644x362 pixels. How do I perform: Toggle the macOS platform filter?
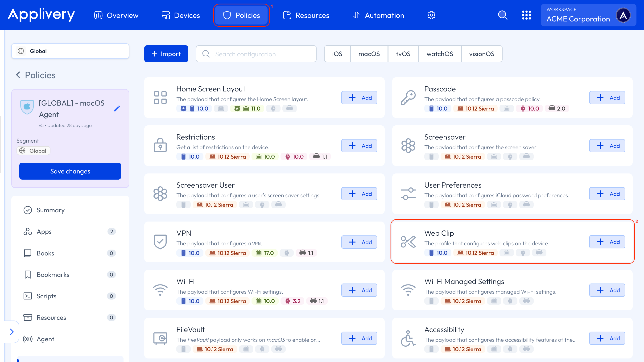369,54
